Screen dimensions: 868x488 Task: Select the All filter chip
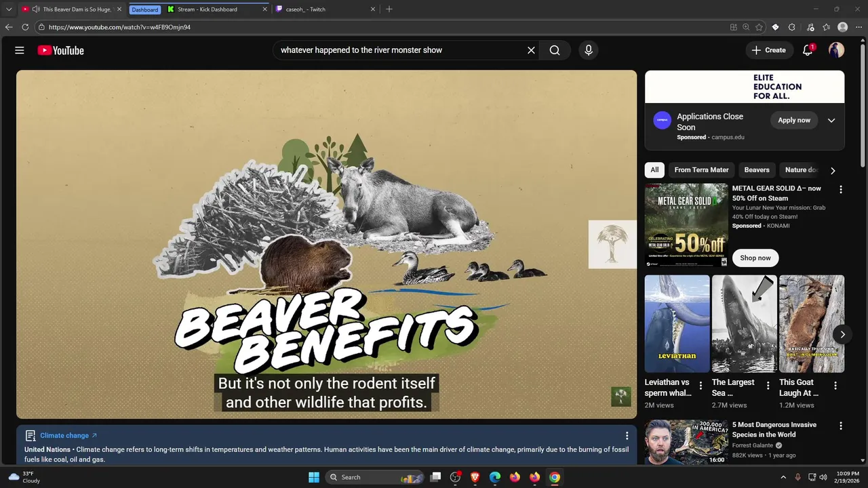click(x=654, y=170)
